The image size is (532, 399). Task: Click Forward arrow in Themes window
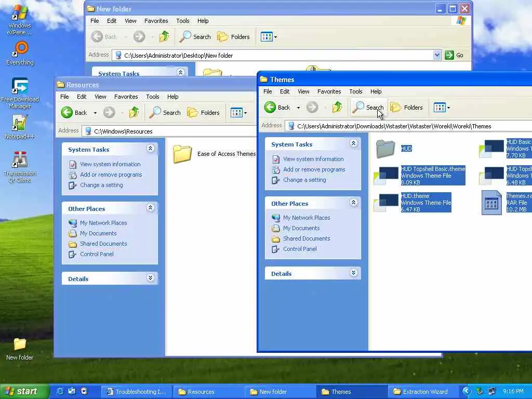(x=312, y=108)
